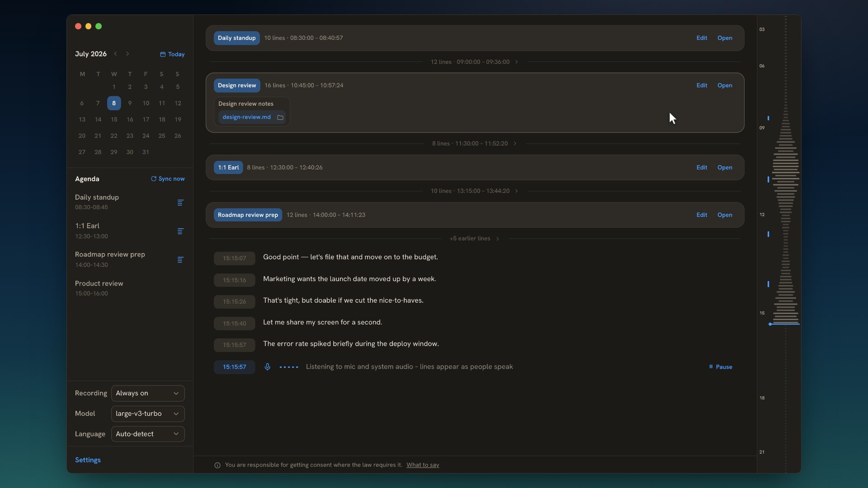Expand the 09:00:00 - 09:36:00 collapsed segment
The height and width of the screenshot is (488, 868).
[474, 62]
